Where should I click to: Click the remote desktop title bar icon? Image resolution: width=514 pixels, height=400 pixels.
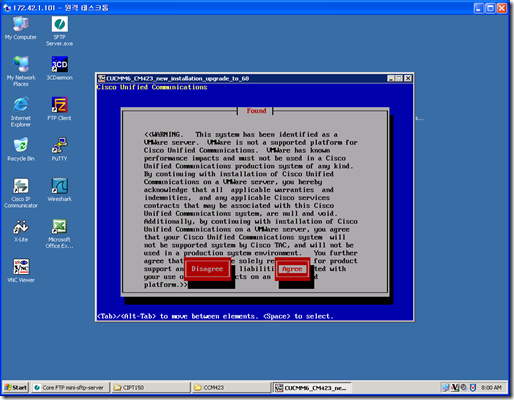click(7, 8)
